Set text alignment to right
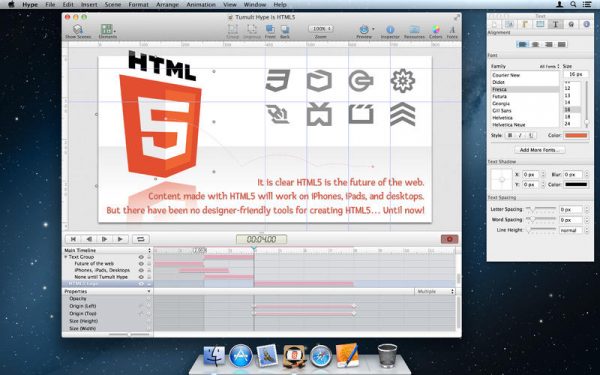 point(548,44)
